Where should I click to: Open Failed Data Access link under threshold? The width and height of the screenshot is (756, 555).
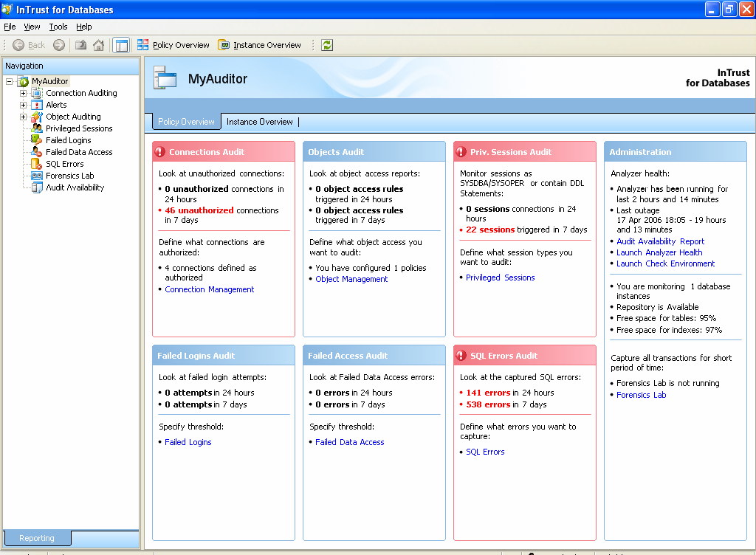pos(349,442)
